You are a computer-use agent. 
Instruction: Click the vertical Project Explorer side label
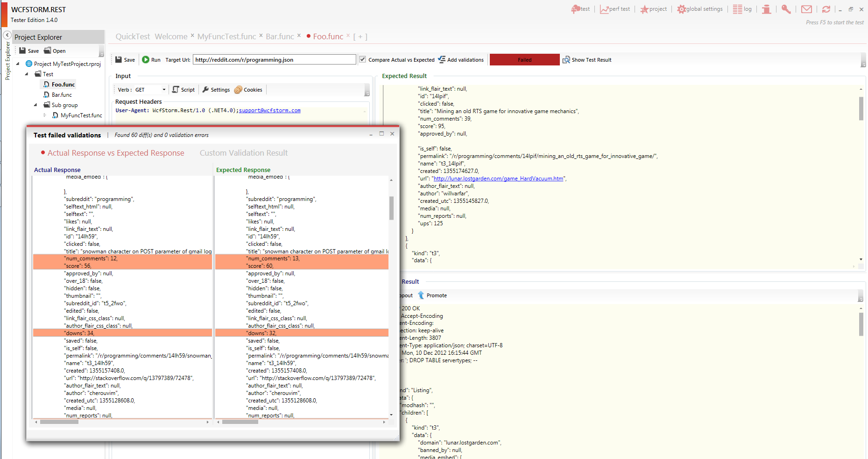pyautogui.click(x=7, y=61)
